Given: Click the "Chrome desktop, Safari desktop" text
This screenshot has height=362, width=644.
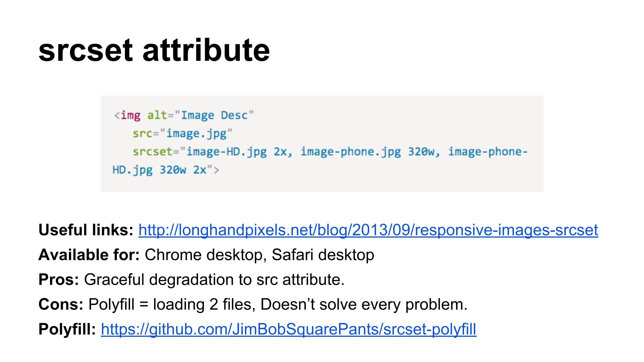Looking at the screenshot, I should click(x=259, y=255).
